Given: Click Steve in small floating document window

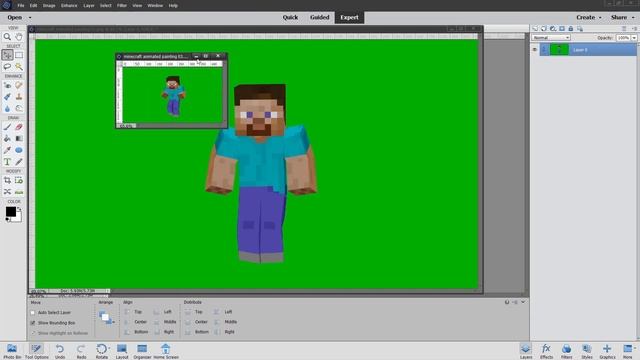Looking at the screenshot, I should pos(173,96).
